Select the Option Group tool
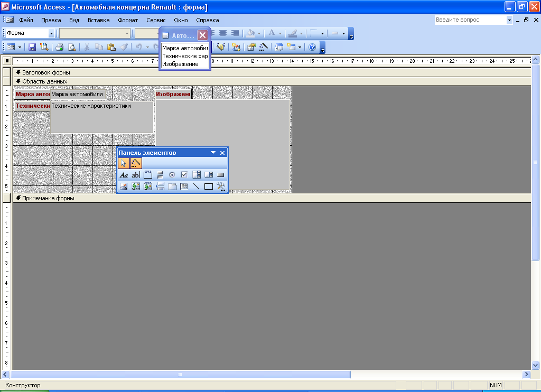Image resolution: width=541 pixels, height=392 pixels. click(148, 175)
